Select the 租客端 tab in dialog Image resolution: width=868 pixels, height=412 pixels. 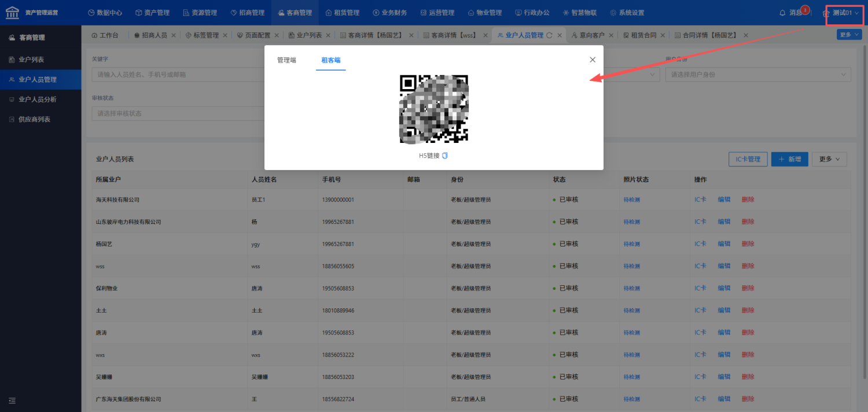click(331, 60)
